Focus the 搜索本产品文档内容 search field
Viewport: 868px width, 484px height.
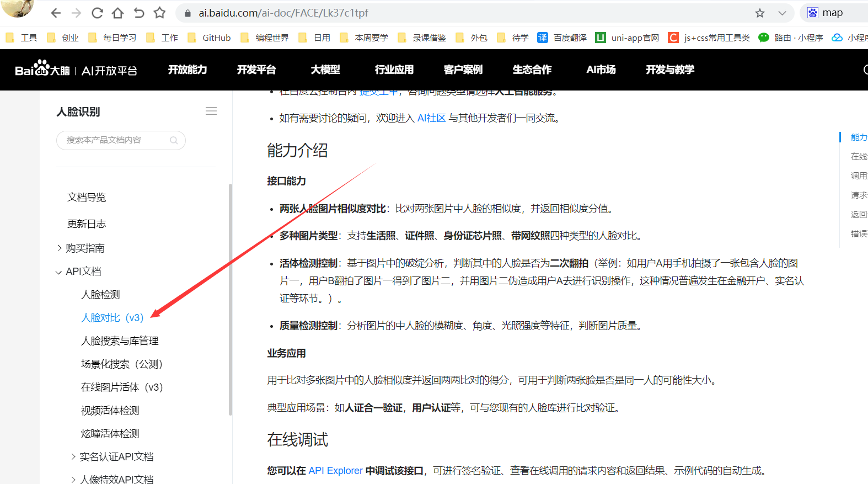click(x=121, y=140)
